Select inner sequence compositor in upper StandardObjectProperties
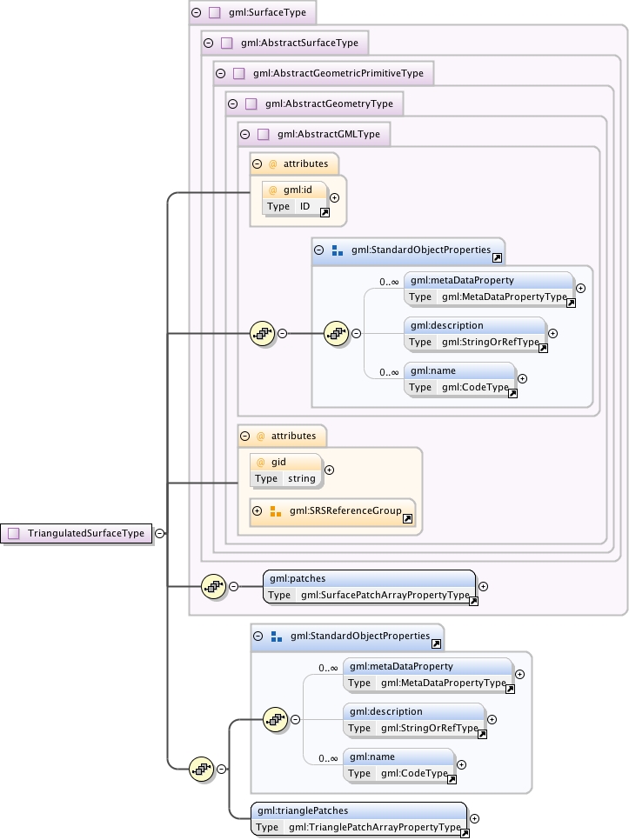 click(x=337, y=333)
